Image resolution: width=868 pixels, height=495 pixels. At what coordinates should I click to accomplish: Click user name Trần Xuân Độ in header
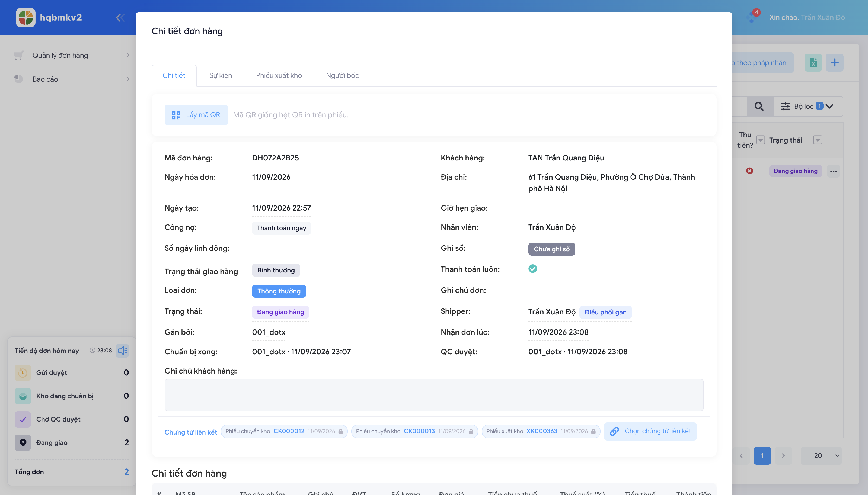(x=823, y=17)
